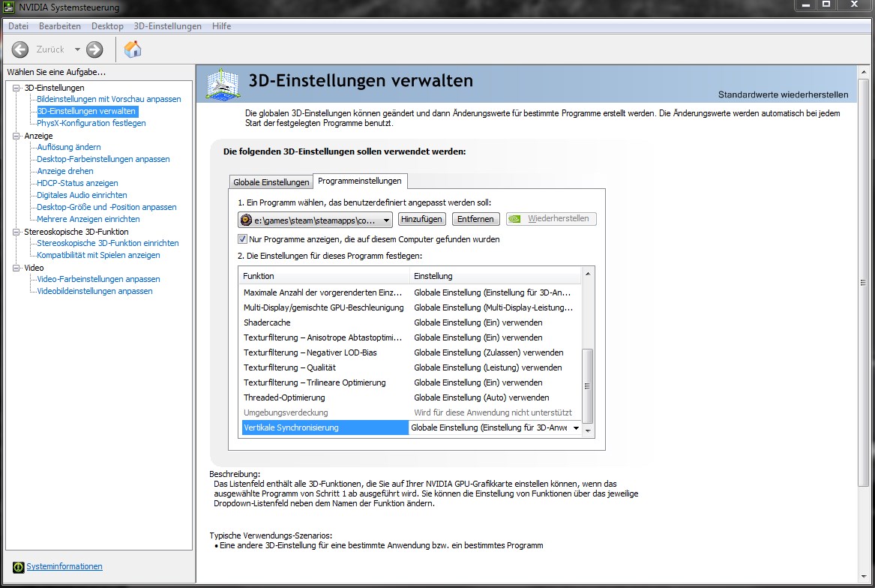Click the program icon in the program combo box
The width and height of the screenshot is (875, 588).
[246, 220]
